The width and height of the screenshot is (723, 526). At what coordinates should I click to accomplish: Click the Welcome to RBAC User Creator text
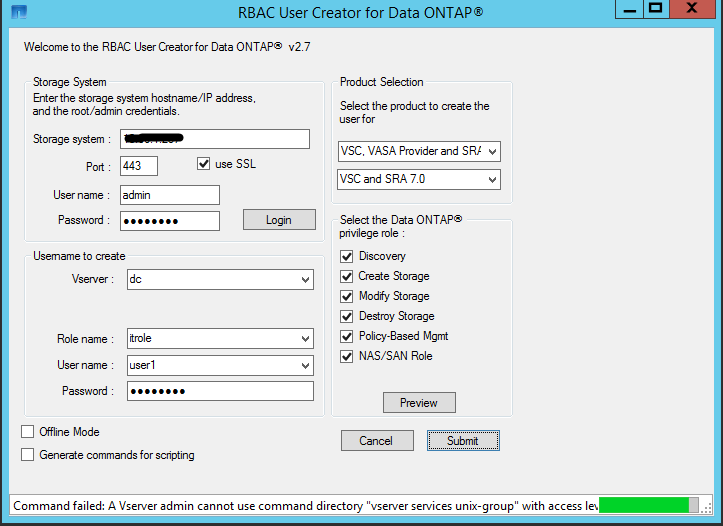click(x=167, y=47)
